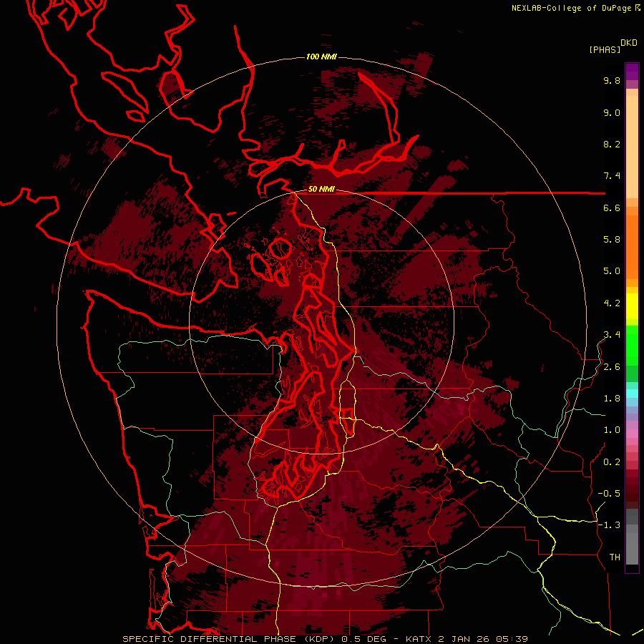The image size is (644, 644).
Task: Select the 2.6 scale value
Action: point(612,367)
